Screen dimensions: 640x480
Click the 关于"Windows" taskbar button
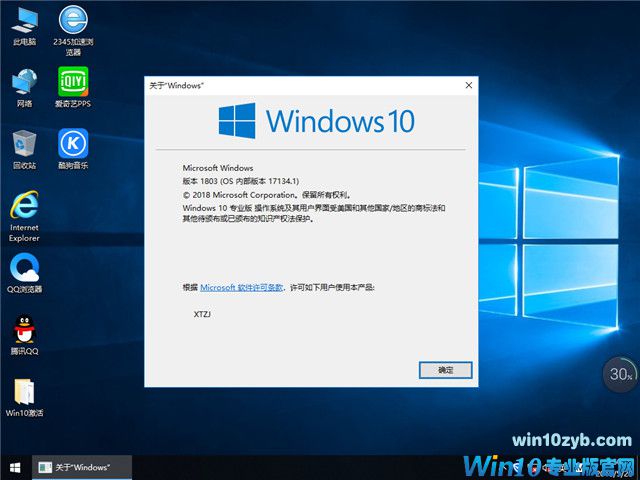(82, 467)
